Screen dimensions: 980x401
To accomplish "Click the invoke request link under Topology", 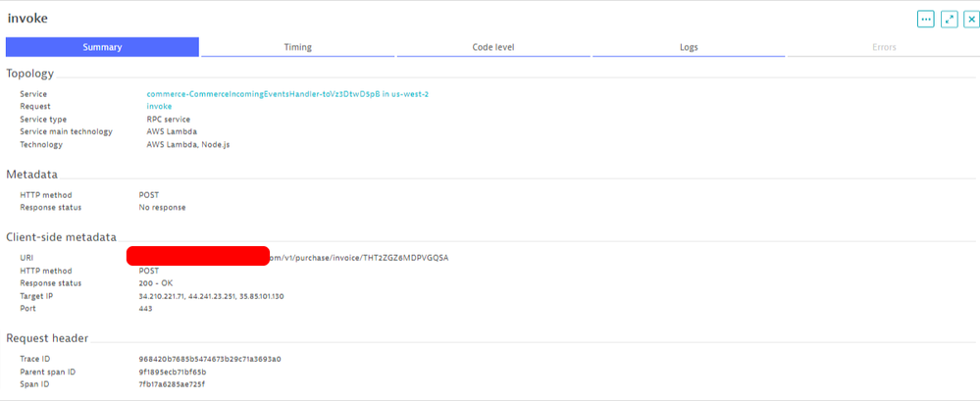I will (159, 106).
